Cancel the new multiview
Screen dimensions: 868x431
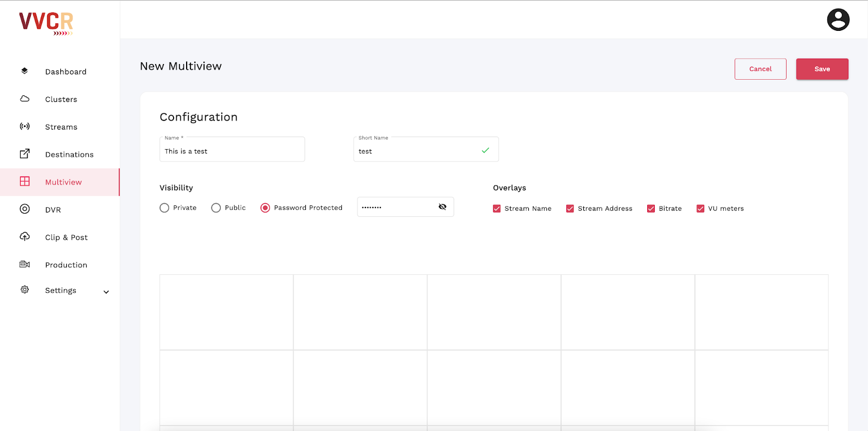pos(760,69)
